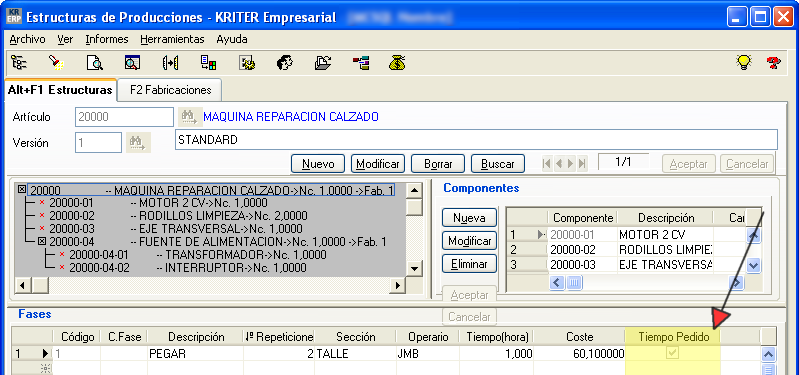Viewport: 799px width, 375px height.
Task: Click the Sección column header in Fases
Action: click(355, 337)
